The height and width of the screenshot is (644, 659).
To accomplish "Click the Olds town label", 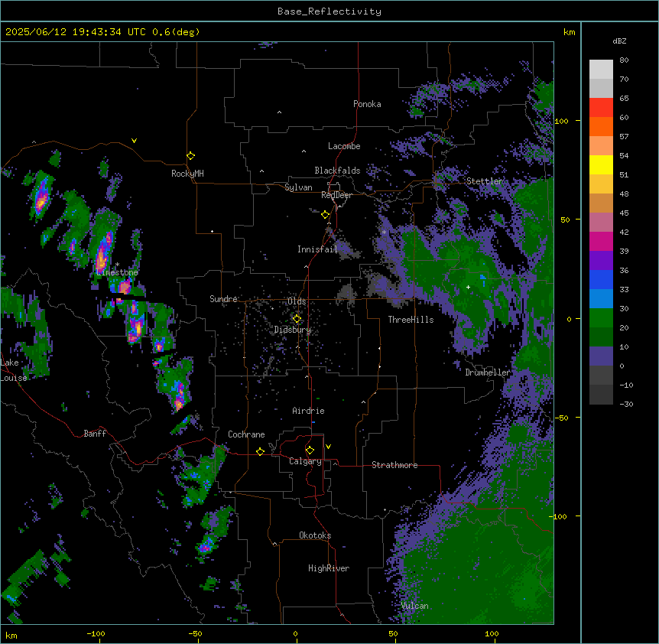I will pos(297,301).
